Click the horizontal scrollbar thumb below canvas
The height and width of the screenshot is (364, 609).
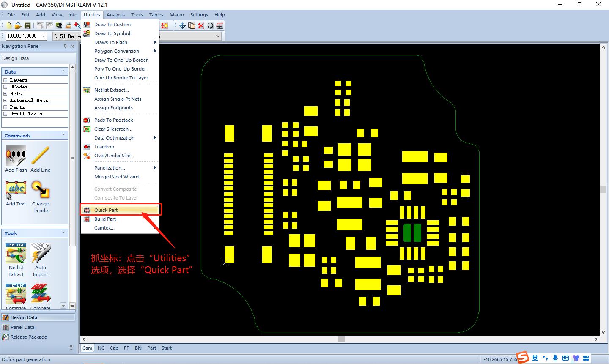pyautogui.click(x=341, y=339)
